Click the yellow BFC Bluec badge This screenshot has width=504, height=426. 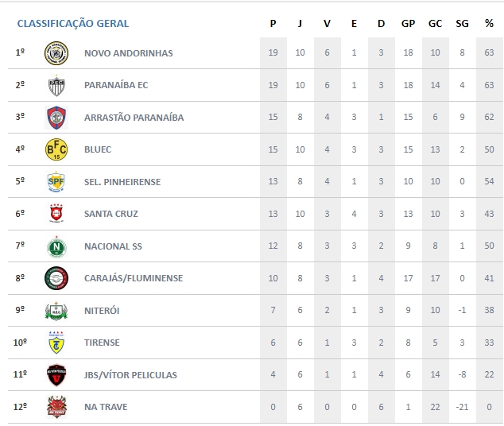coord(56,149)
